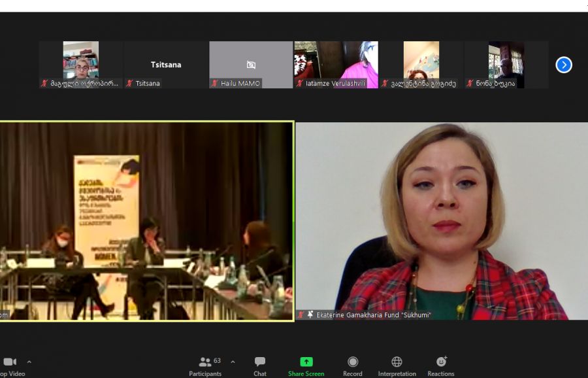Screen dimensions: 588x378
Task: Start recording with the Record icon
Action: click(x=353, y=362)
